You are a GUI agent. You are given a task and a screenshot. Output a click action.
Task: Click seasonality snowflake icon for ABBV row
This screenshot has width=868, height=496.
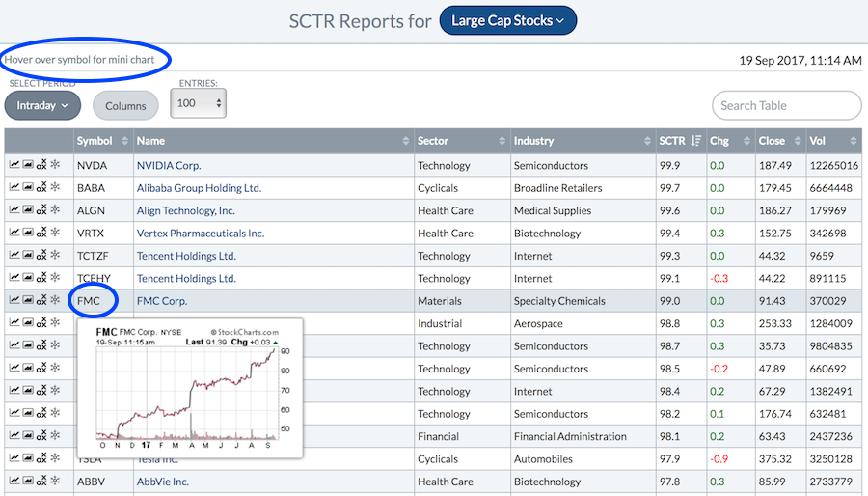pyautogui.click(x=55, y=481)
